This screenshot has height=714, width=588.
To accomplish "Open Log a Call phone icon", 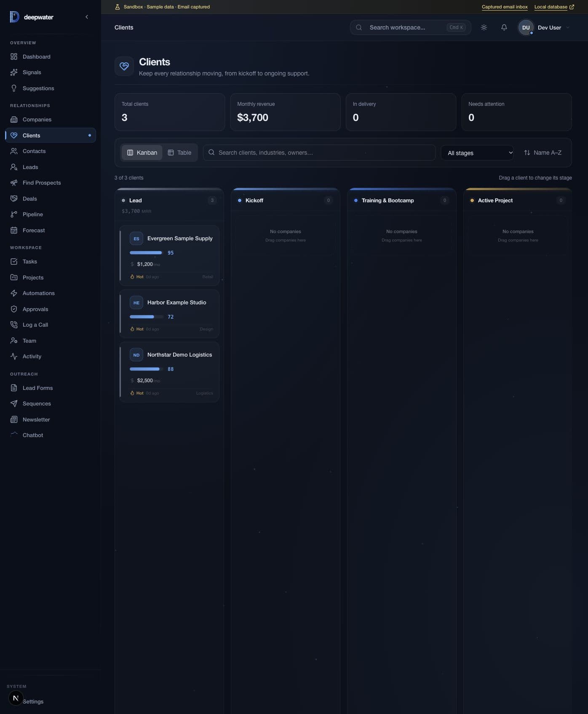I will (14, 325).
